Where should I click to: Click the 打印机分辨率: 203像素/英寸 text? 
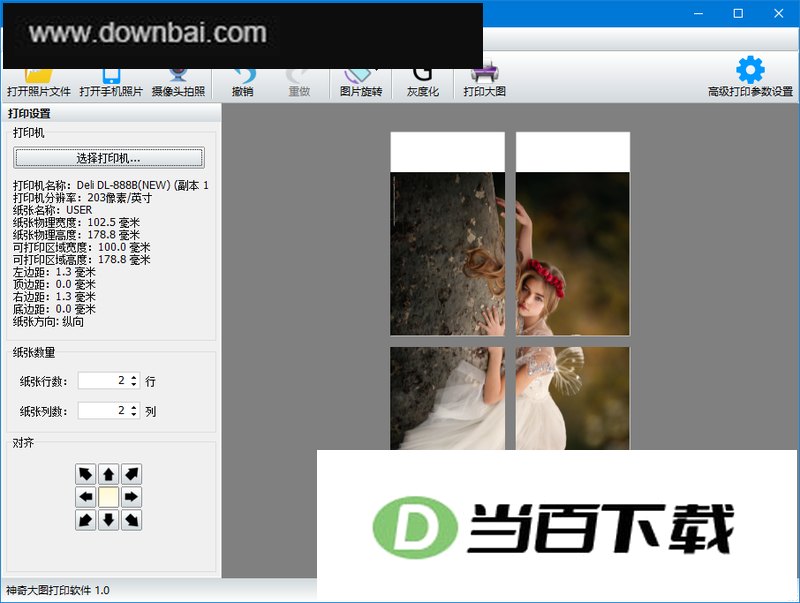click(x=82, y=198)
